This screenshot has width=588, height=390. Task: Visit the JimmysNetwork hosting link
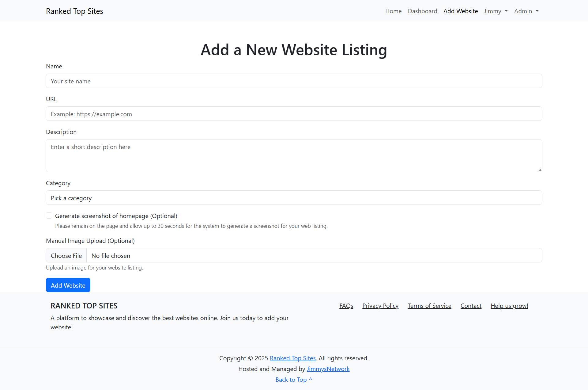click(x=328, y=369)
